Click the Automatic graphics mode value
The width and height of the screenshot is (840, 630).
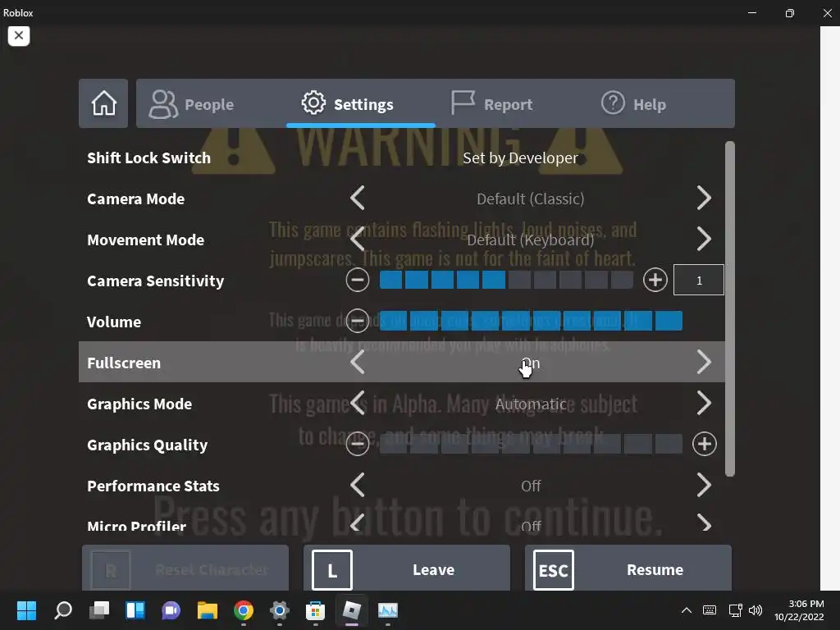point(531,404)
